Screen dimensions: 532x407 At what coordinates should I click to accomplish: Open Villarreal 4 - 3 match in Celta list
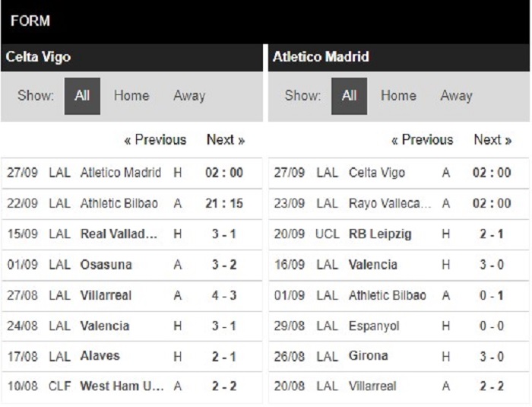pyautogui.click(x=131, y=295)
